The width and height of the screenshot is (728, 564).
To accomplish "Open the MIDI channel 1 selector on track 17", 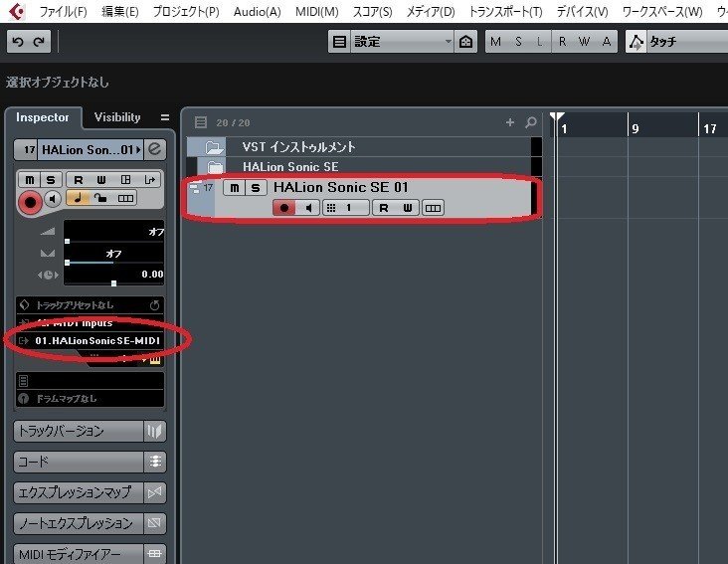I will pyautogui.click(x=346, y=208).
